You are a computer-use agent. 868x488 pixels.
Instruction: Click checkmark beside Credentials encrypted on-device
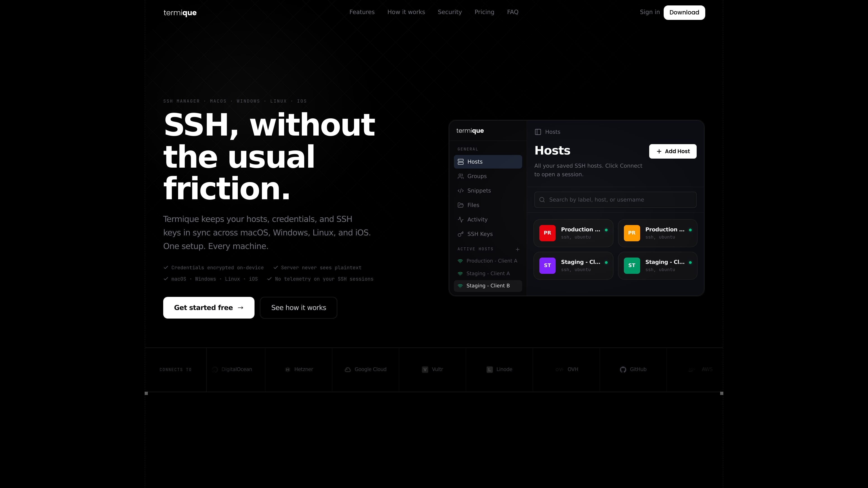[x=166, y=267]
